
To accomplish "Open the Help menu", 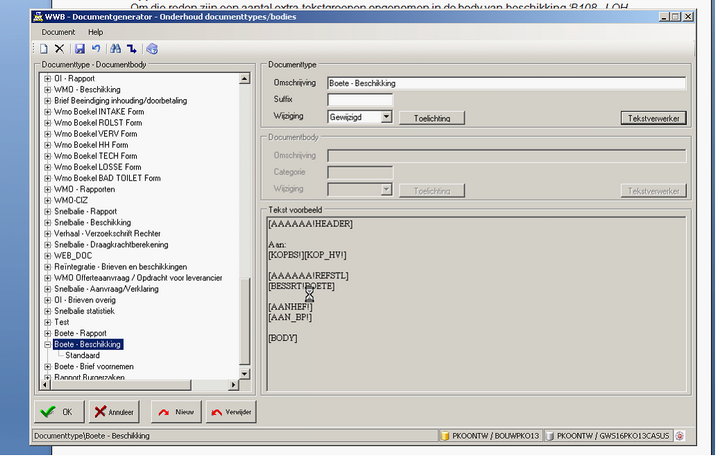I will pos(95,32).
